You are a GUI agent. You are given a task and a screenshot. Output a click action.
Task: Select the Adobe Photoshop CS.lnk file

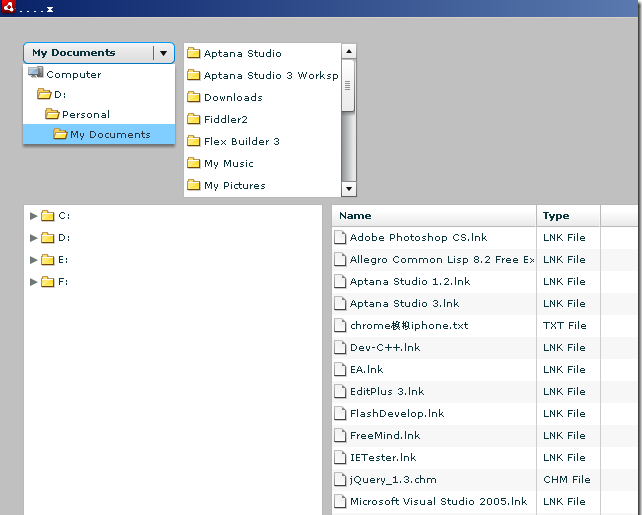point(418,237)
